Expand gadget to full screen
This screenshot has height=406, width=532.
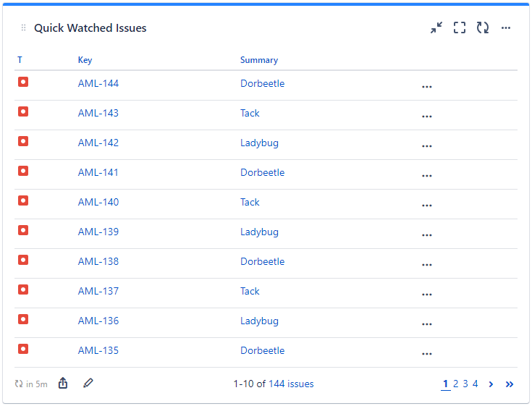[460, 28]
